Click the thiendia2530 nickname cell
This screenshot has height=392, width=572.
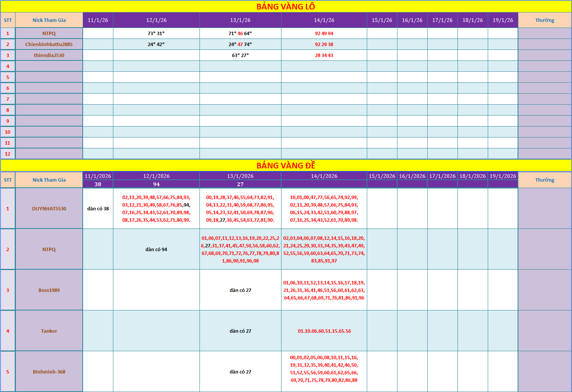pyautogui.click(x=49, y=55)
